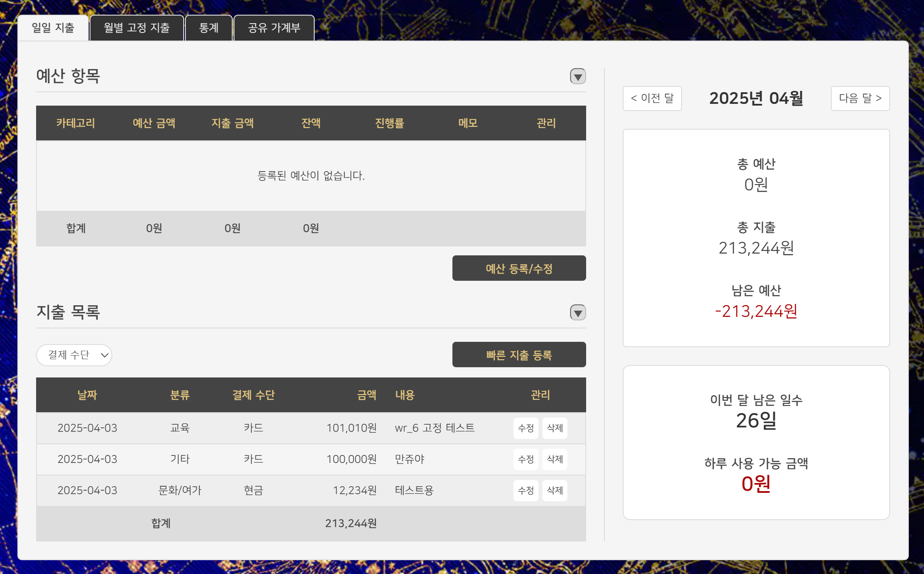924x574 pixels.
Task: Edit the wr_6 고정 테스트 expense
Action: point(526,428)
